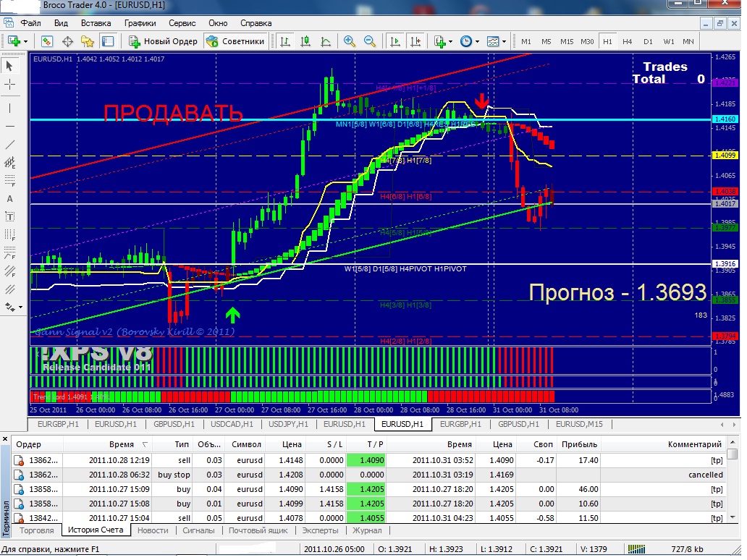Select the equidistant channel tool
This screenshot has width=747, height=560.
9,163
